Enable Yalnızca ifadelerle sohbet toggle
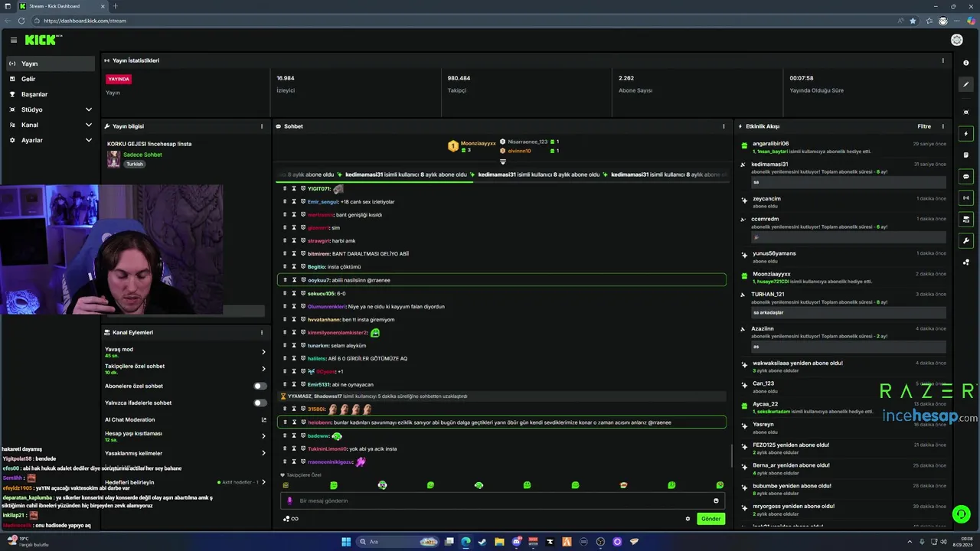The height and width of the screenshot is (551, 980). 260,403
